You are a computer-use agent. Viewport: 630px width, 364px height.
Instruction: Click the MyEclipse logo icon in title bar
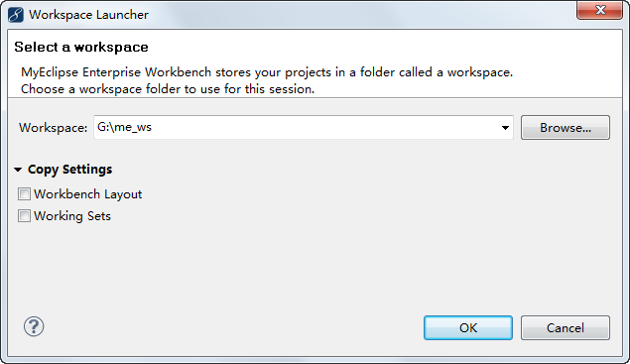(16, 15)
